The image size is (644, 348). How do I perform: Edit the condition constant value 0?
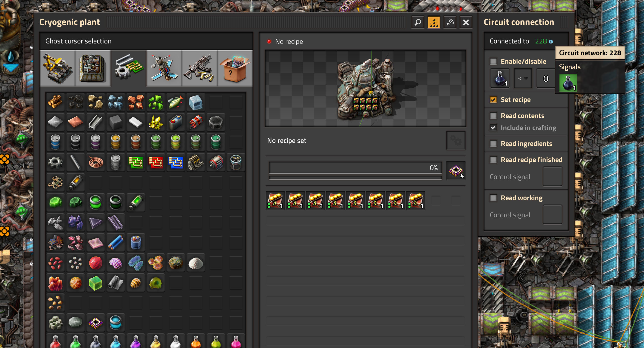click(545, 78)
